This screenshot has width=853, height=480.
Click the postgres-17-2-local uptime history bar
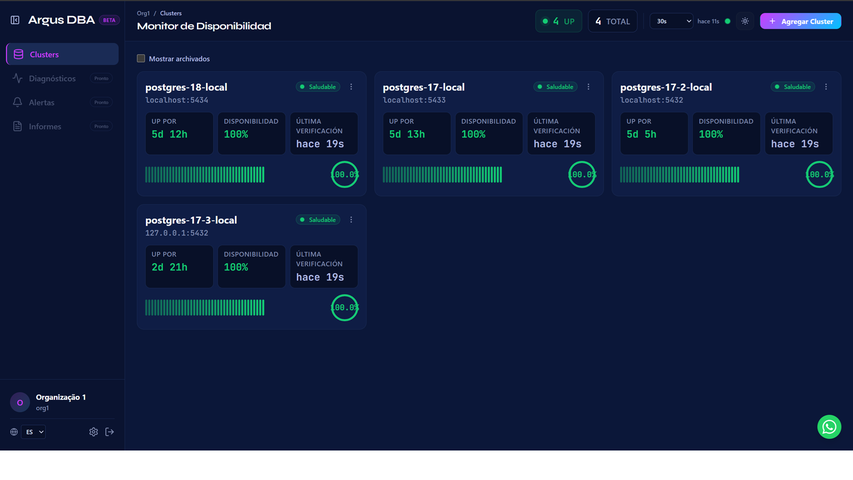tap(680, 175)
